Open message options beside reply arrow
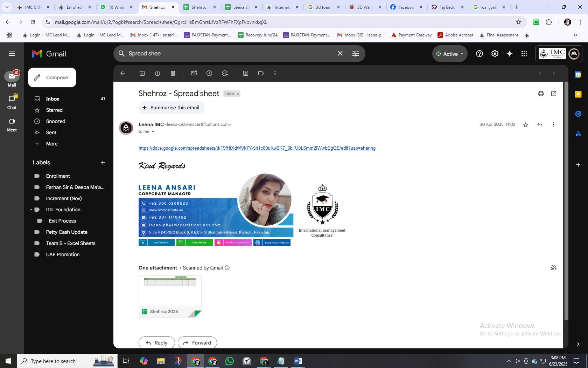Screen dimensions: 588x368 554,124
